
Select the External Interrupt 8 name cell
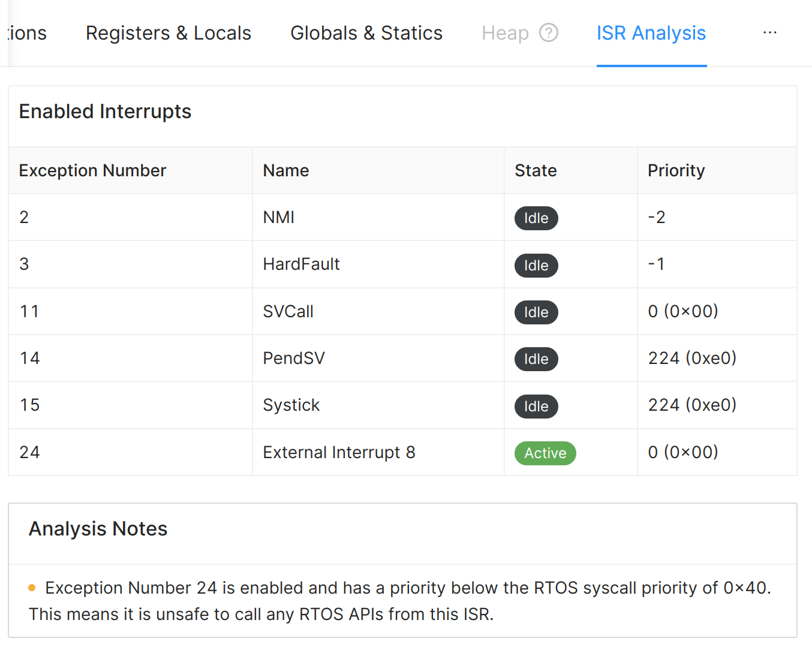pos(339,452)
